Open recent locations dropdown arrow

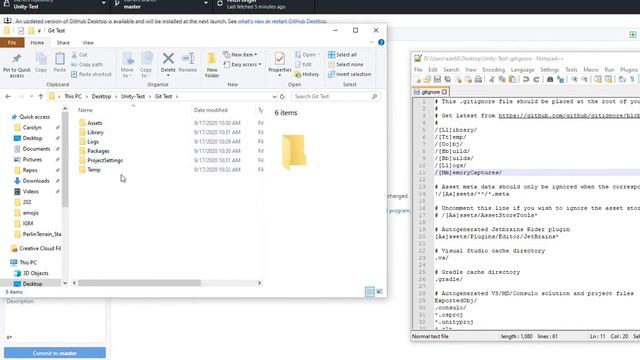(31, 97)
